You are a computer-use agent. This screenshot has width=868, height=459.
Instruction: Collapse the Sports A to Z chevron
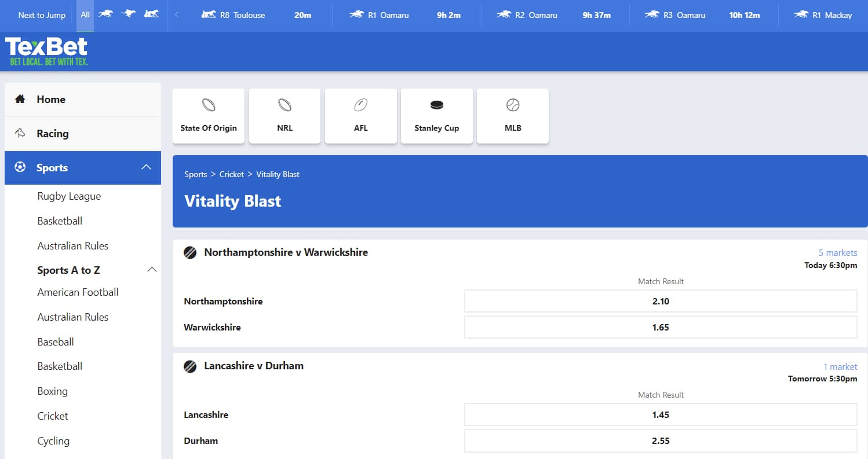click(x=152, y=270)
